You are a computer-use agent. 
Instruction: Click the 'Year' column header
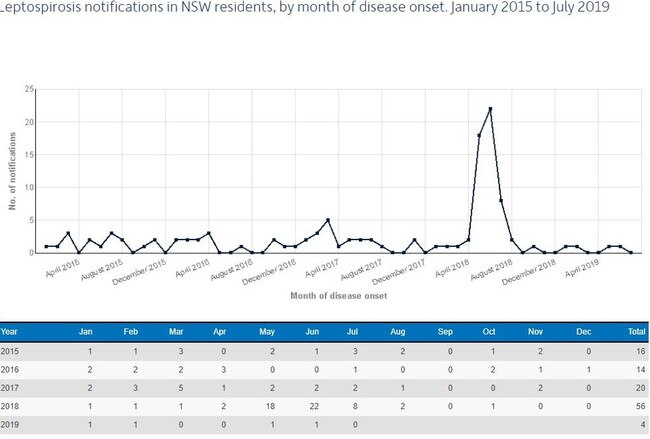click(9, 332)
